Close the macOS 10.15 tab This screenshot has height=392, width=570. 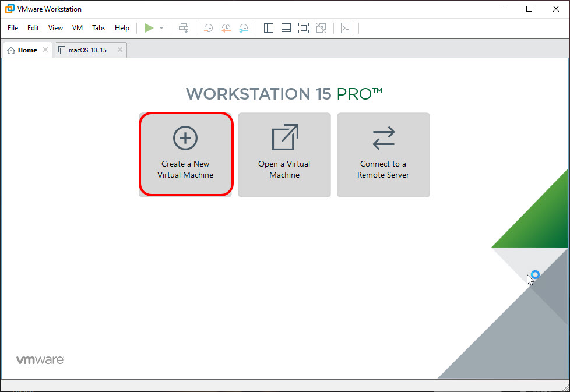coord(120,50)
